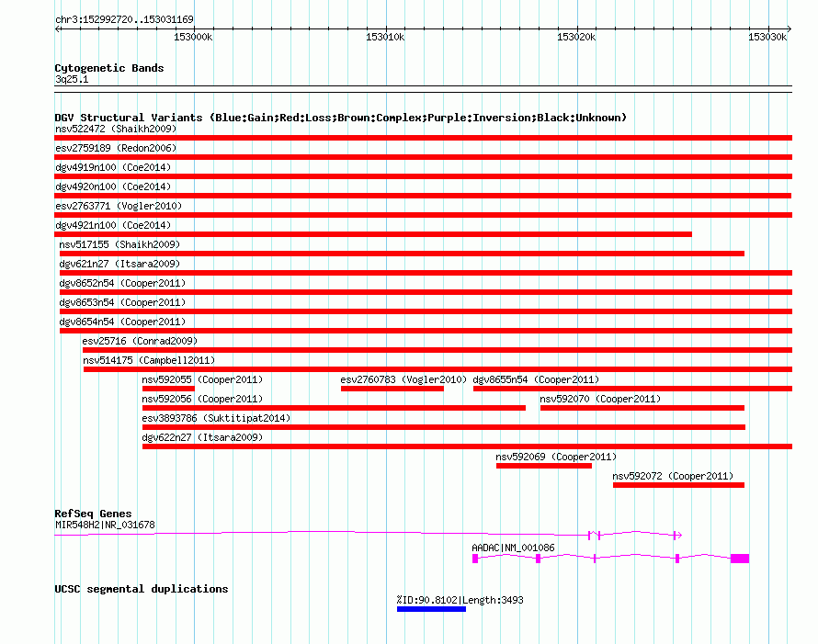Screen dimensions: 818x644
Task: Click the esv2763771 (Vogler2010) label
Action: pos(119,206)
